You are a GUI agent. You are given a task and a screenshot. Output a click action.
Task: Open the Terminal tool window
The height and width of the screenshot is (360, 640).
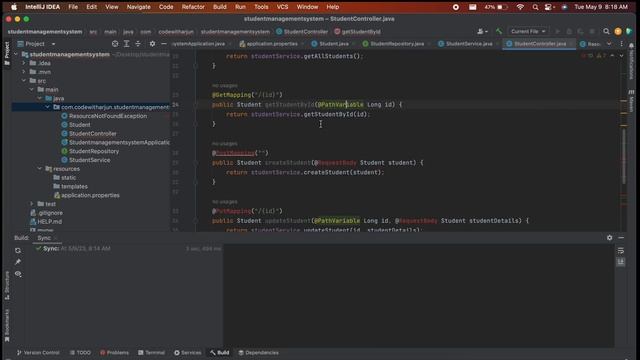coord(151,353)
